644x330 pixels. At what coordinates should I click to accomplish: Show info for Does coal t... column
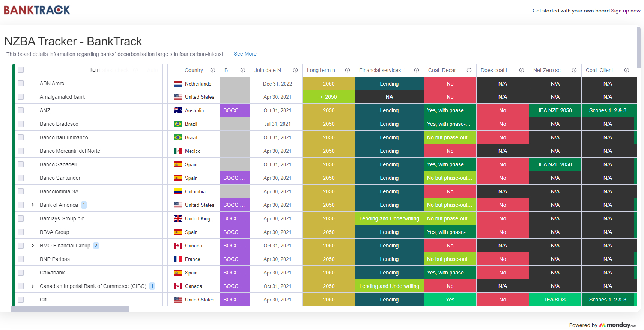coord(522,70)
